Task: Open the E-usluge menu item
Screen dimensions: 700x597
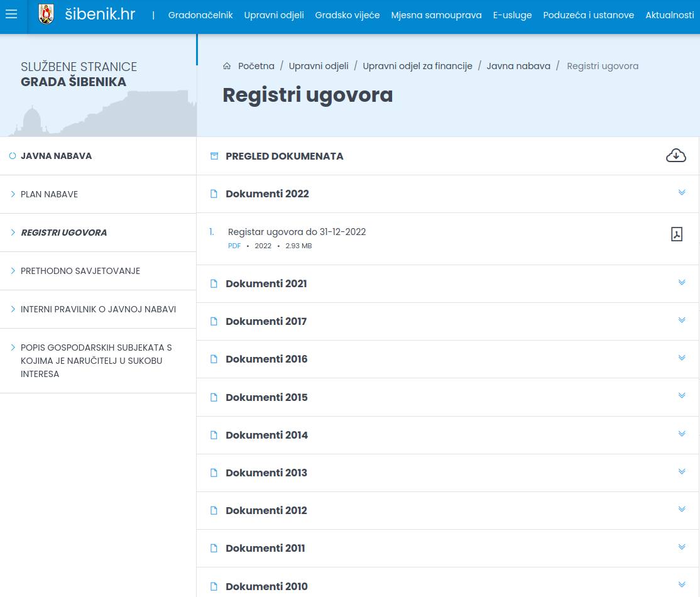Action: [x=512, y=15]
